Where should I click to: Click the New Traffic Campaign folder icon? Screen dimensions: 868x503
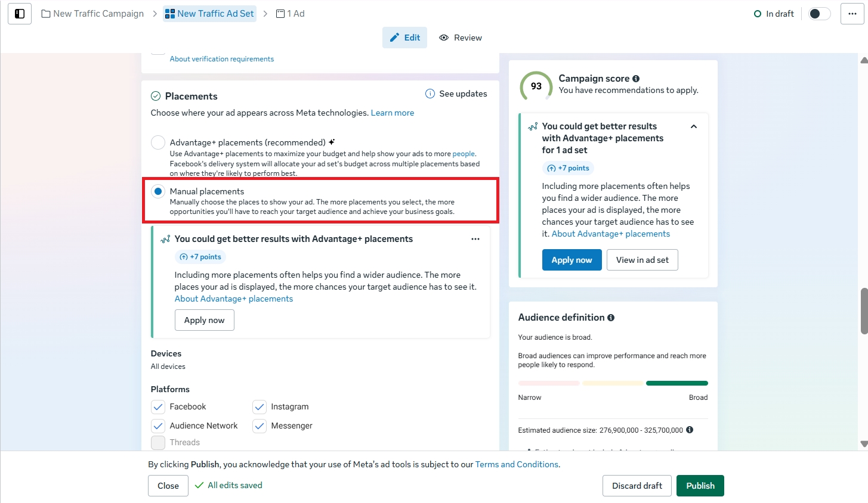click(46, 14)
